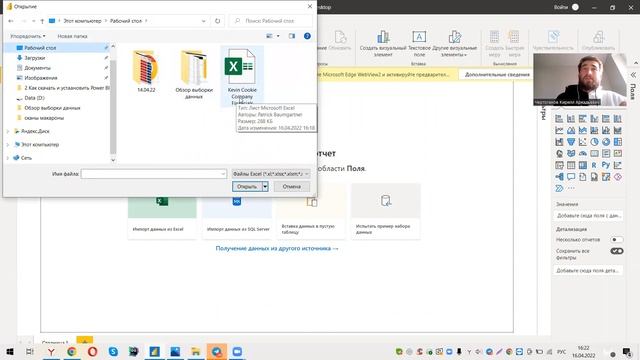
Task: Choose the Gauge visual
Action: [x=583, y=153]
